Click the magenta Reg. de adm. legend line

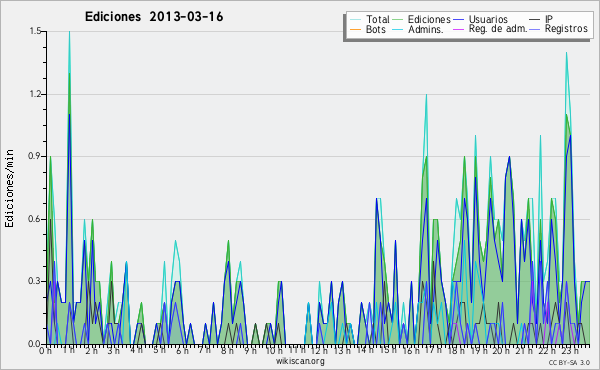click(x=458, y=29)
